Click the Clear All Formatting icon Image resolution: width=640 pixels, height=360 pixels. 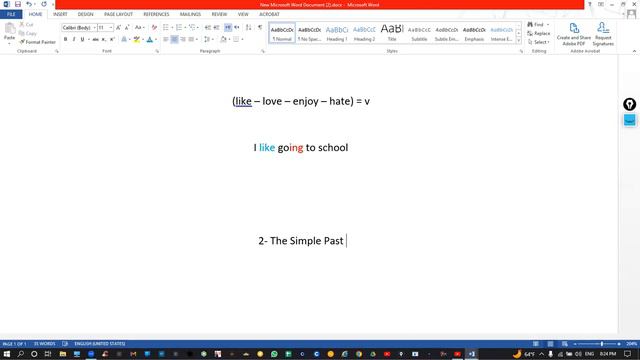tap(154, 27)
